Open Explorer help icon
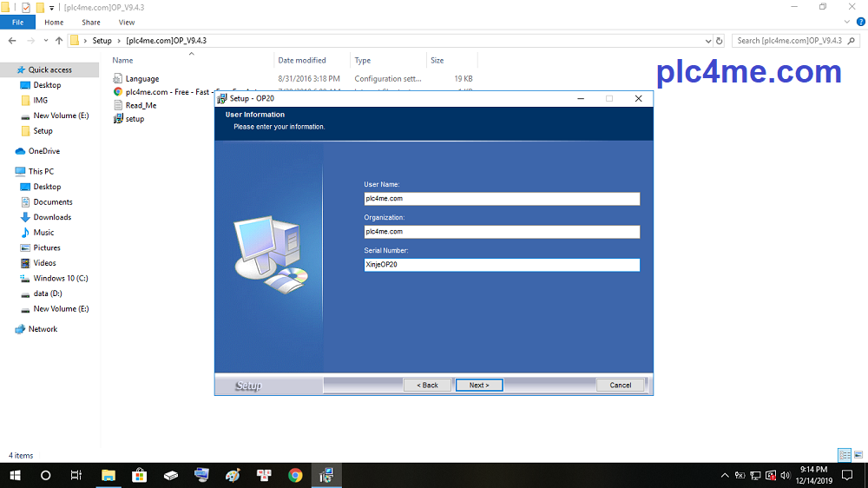 pyautogui.click(x=860, y=23)
